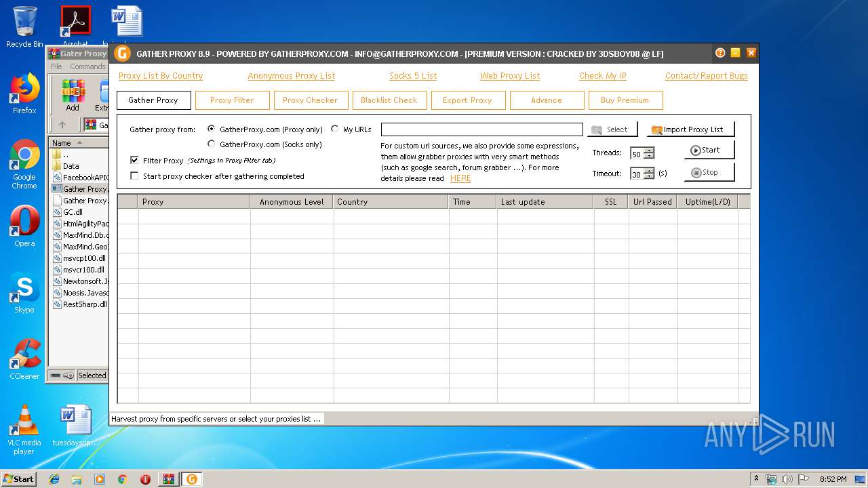Image resolution: width=868 pixels, height=488 pixels.
Task: Sort by the Proxy column header
Action: point(194,201)
